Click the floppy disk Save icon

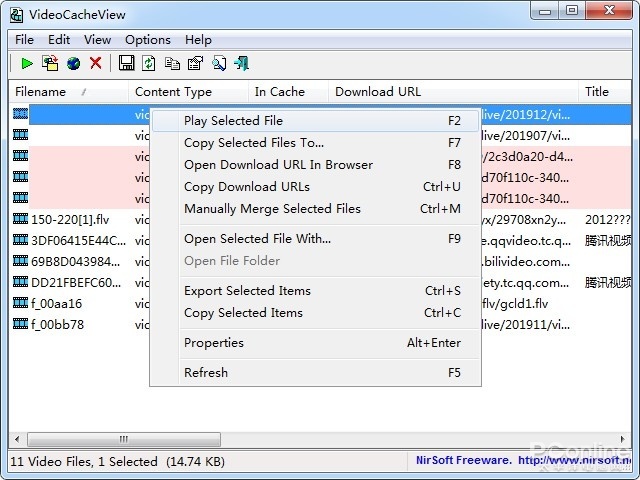pyautogui.click(x=126, y=64)
